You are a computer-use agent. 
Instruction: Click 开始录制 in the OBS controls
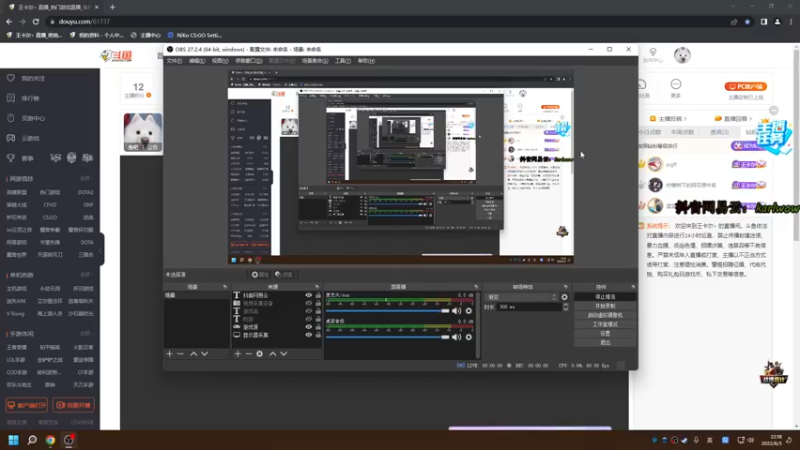605,306
